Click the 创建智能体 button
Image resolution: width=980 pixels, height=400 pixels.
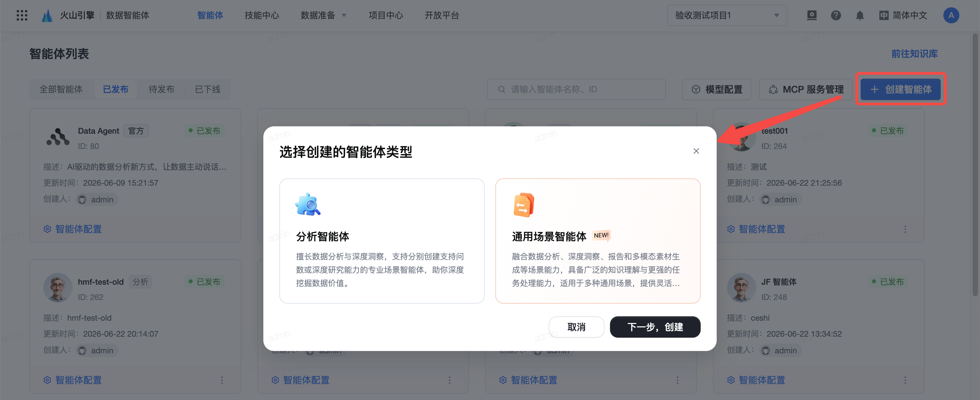pyautogui.click(x=900, y=89)
